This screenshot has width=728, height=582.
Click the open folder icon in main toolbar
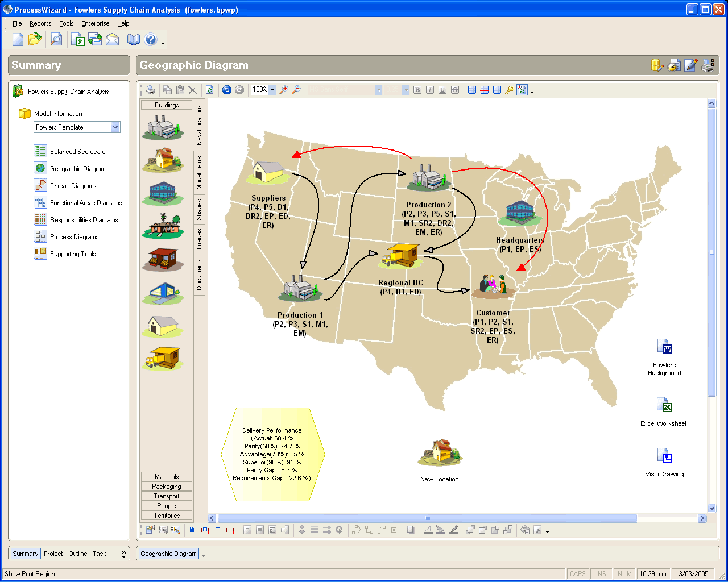pyautogui.click(x=35, y=39)
